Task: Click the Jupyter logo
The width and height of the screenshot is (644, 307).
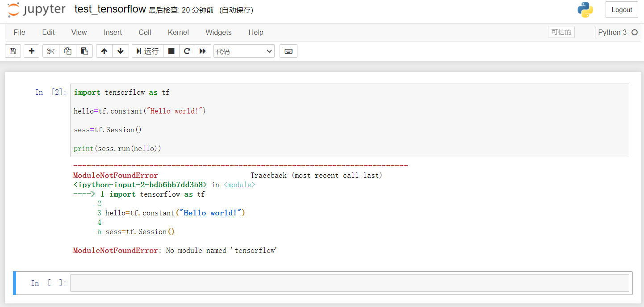Action: (x=37, y=10)
